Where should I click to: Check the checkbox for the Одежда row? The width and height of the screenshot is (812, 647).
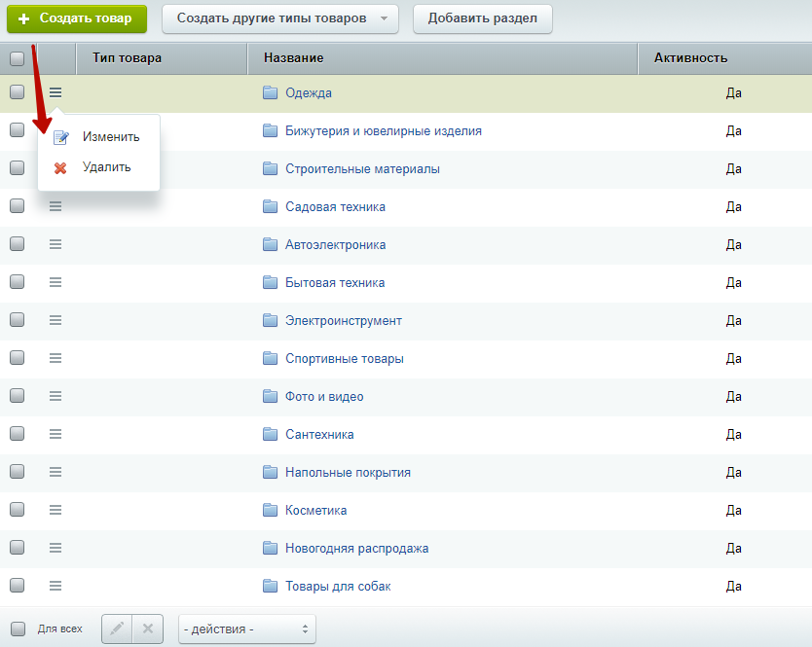(18, 92)
